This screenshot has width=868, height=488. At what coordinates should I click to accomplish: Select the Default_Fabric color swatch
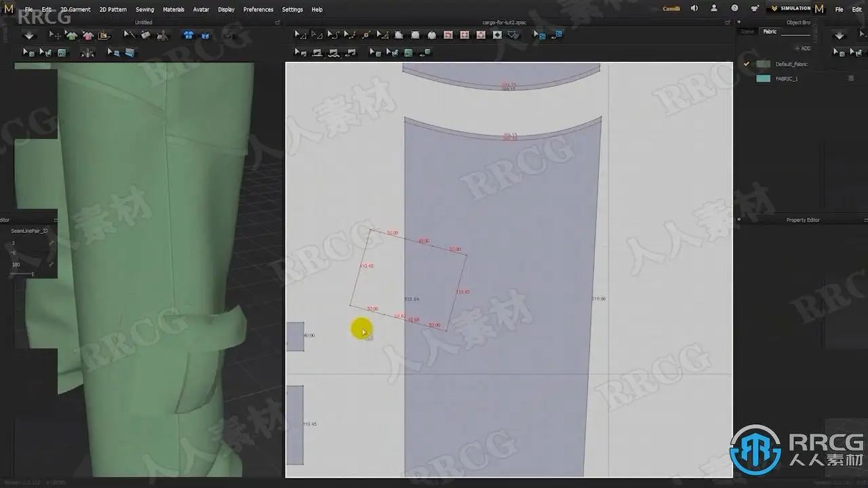pos(764,64)
